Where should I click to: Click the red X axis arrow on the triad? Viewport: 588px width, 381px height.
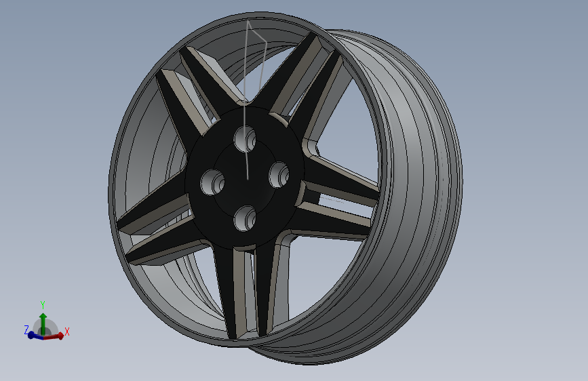click(x=54, y=336)
